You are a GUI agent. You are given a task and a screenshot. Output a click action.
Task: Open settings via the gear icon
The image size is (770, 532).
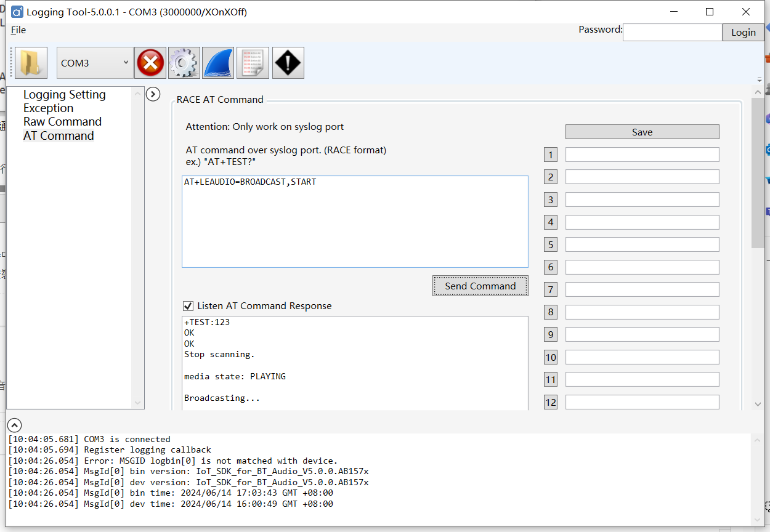[184, 63]
